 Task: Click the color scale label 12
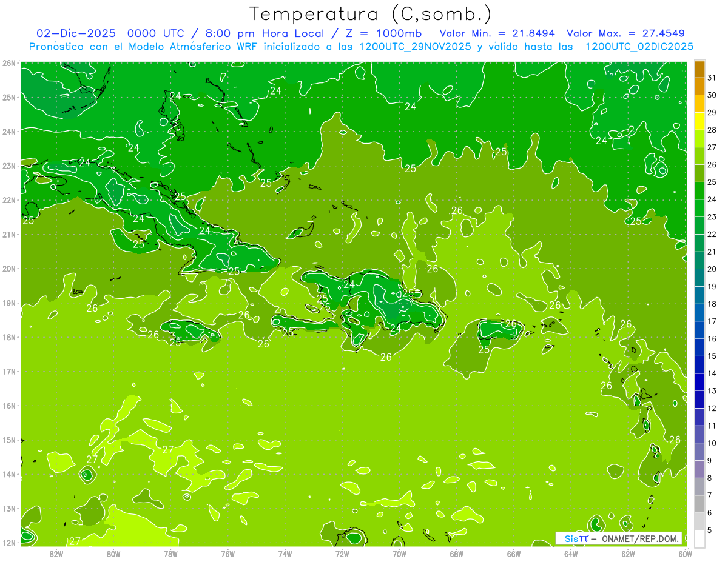click(712, 408)
